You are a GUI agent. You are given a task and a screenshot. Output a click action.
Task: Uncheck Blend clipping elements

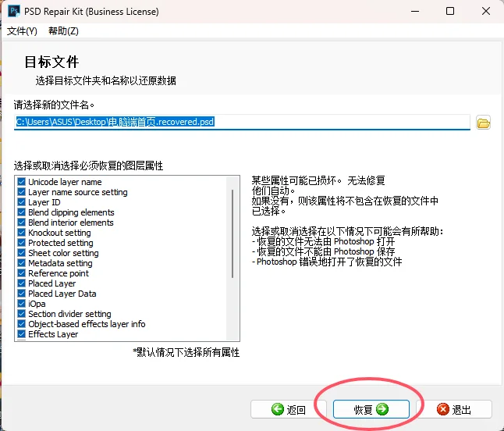point(22,212)
